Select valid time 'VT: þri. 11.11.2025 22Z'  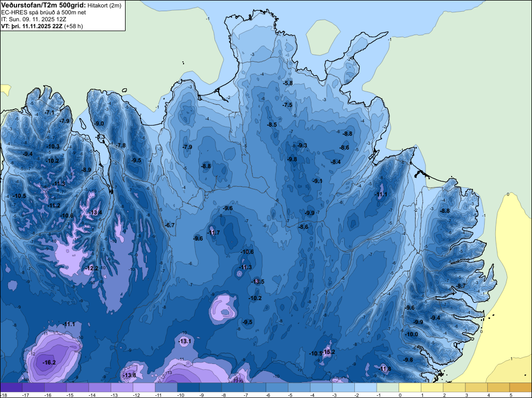[x=32, y=26]
